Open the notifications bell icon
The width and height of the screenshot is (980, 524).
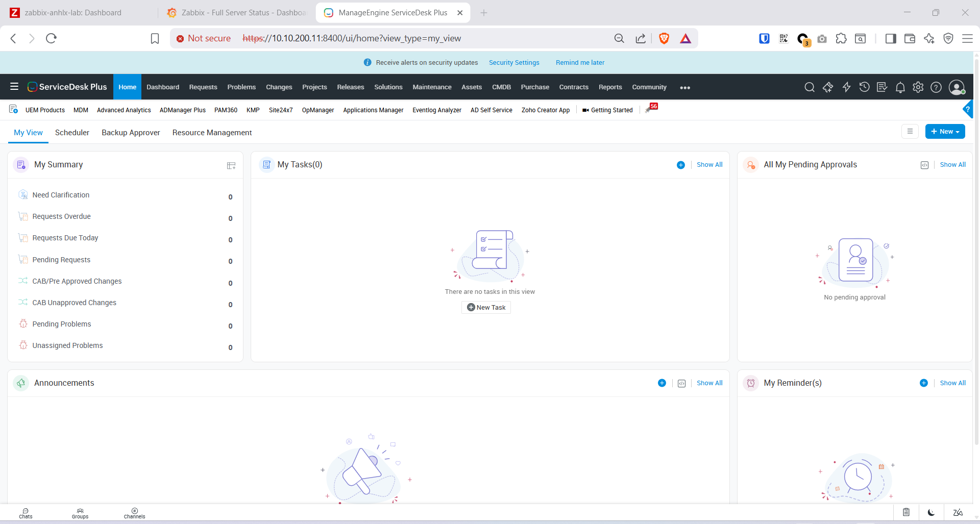[900, 87]
